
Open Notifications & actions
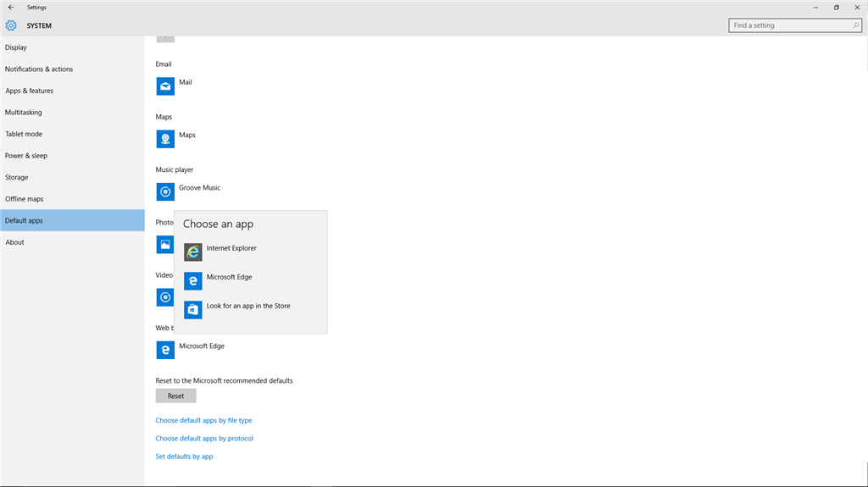73,69
